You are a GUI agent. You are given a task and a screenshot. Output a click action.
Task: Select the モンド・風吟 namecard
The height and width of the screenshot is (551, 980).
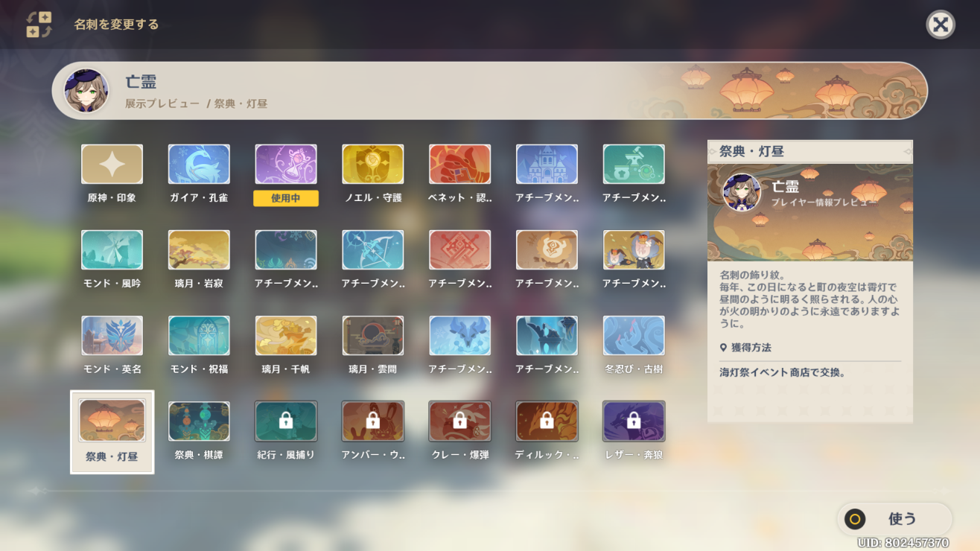[x=112, y=250]
